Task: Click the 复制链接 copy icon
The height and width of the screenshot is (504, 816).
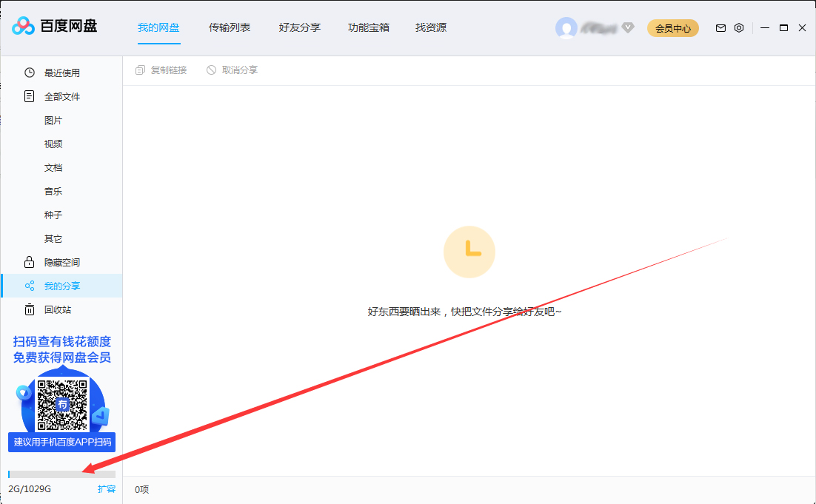Action: 139,69
